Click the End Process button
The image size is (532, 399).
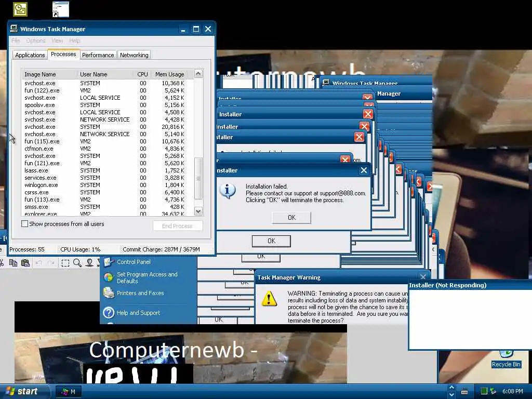178,226
